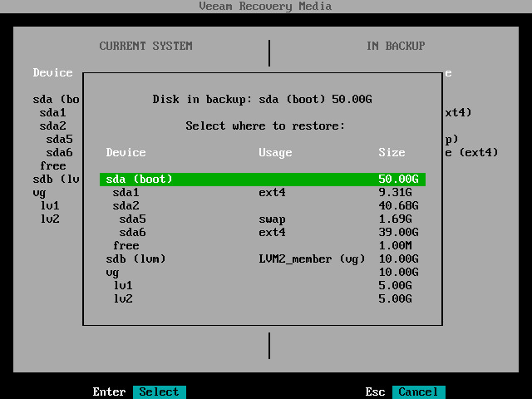The image size is (532, 399).
Task: Click the 9.31G size value
Action: 395,192
